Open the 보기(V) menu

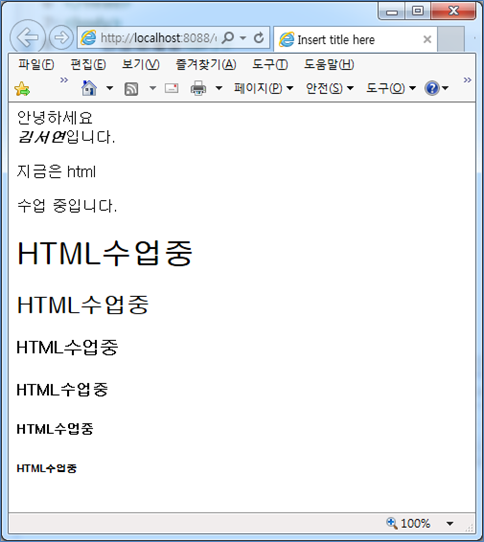(140, 64)
